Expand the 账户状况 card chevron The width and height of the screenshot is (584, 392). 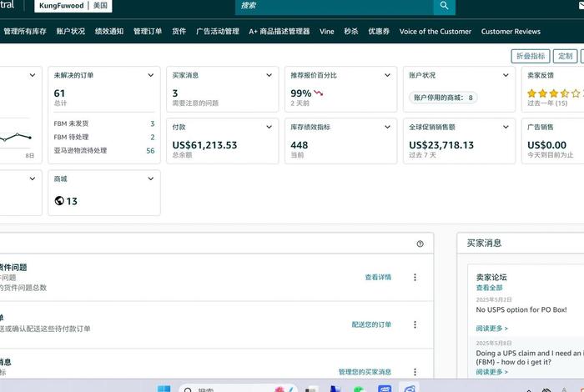pyautogui.click(x=506, y=75)
